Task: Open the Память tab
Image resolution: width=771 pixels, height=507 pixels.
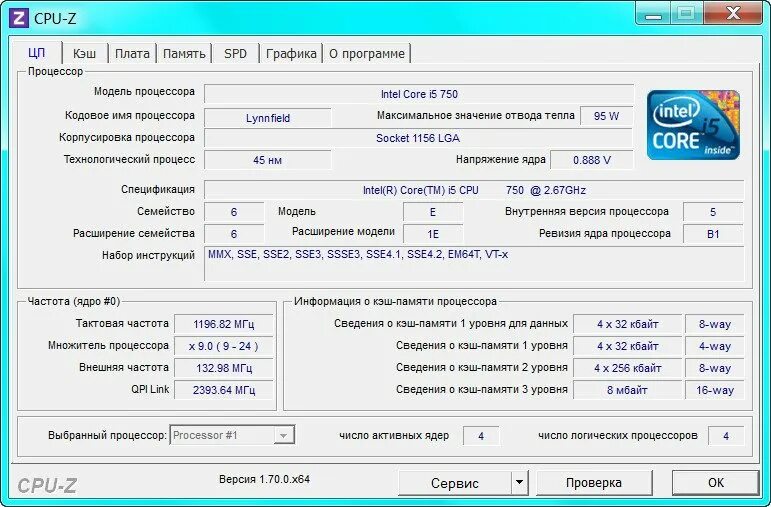Action: [x=184, y=53]
